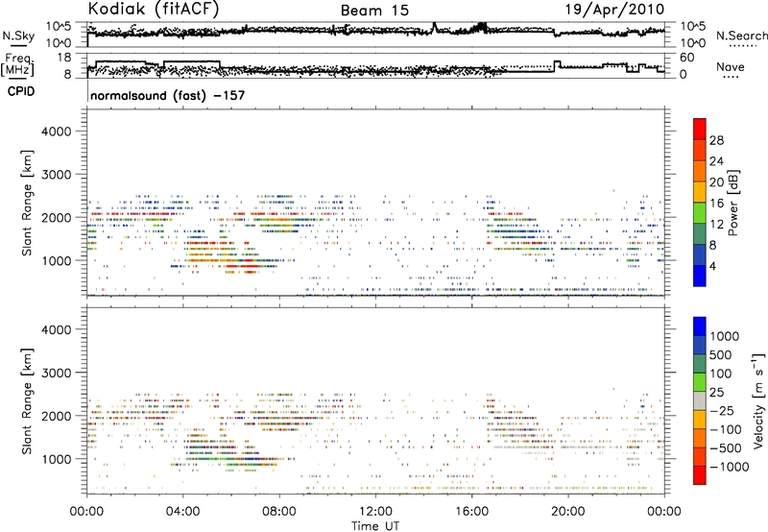Image resolution: width=768 pixels, height=532 pixels.
Task: Click the 12:00 time axis label
Action: [375, 512]
